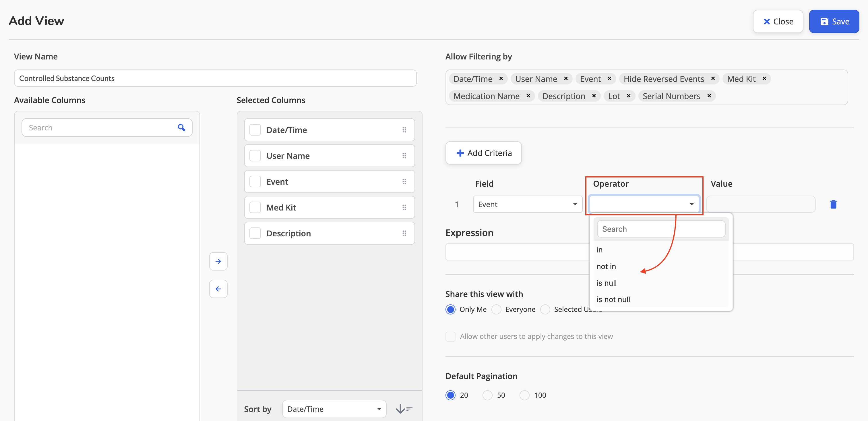Click the Close button
This screenshot has width=868, height=421.
click(x=778, y=21)
